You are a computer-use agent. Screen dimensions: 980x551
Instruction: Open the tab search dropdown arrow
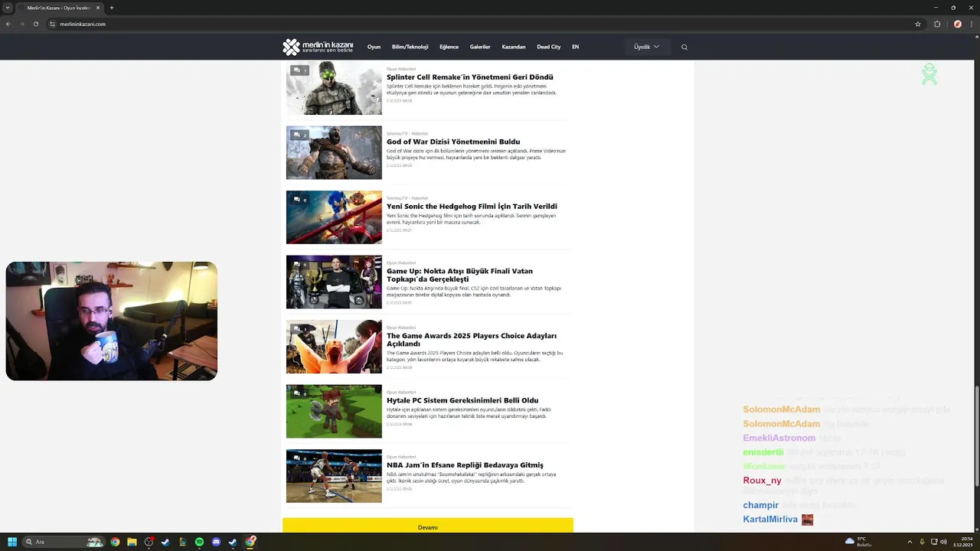[7, 8]
